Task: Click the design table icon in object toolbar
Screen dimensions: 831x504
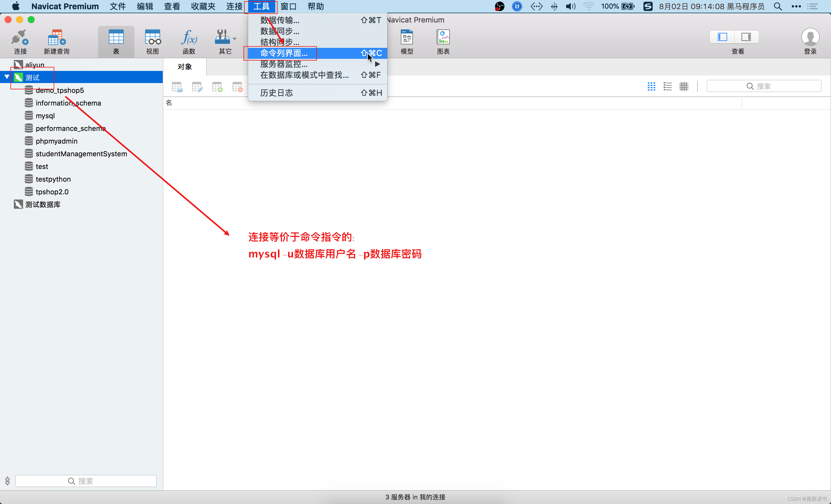Action: [197, 87]
